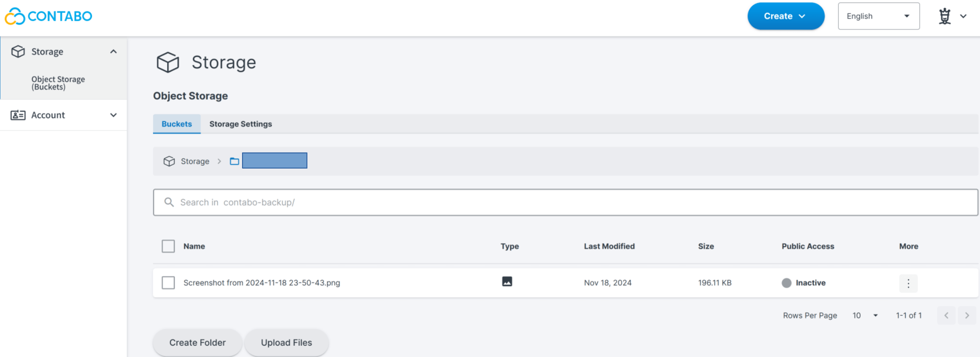Screen dimensions: 980x357
Task: Click the search in contabo-backup field
Action: (x=565, y=202)
